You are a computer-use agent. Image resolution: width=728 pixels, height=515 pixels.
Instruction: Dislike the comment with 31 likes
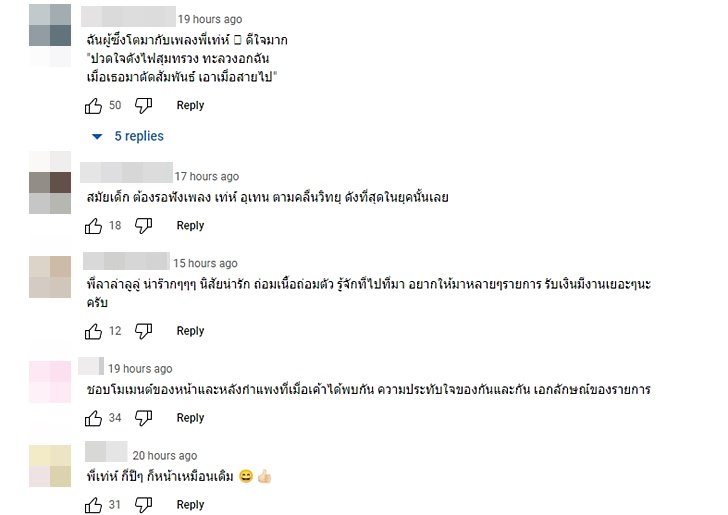pos(143,506)
